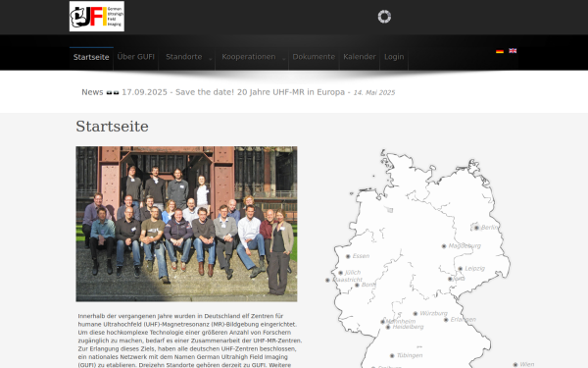Screen dimensions: 588x368
Task: Select the Mannheim marker on map
Action: coord(383,322)
